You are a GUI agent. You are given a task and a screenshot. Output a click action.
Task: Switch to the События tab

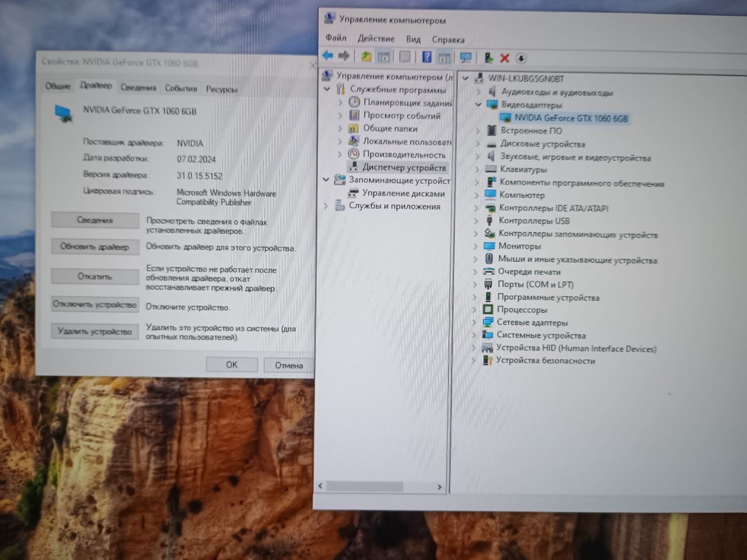(x=181, y=89)
